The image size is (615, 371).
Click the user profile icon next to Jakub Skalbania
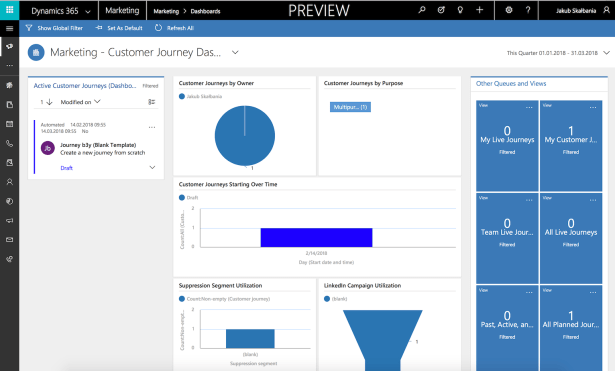(x=606, y=10)
